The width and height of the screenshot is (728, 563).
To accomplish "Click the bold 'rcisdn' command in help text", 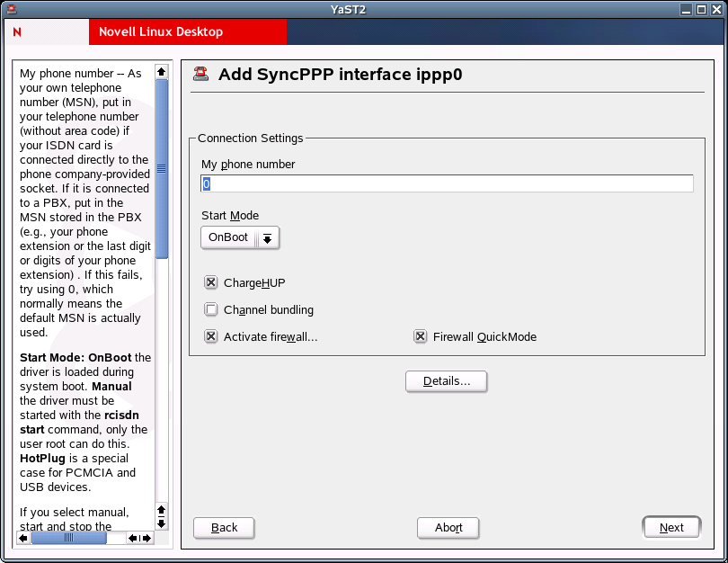I will (x=121, y=416).
